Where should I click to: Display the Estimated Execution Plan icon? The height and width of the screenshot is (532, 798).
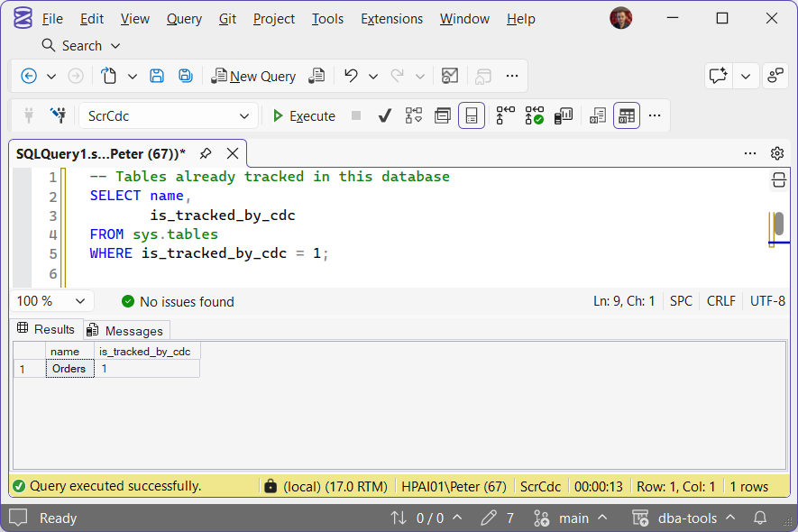coord(414,115)
